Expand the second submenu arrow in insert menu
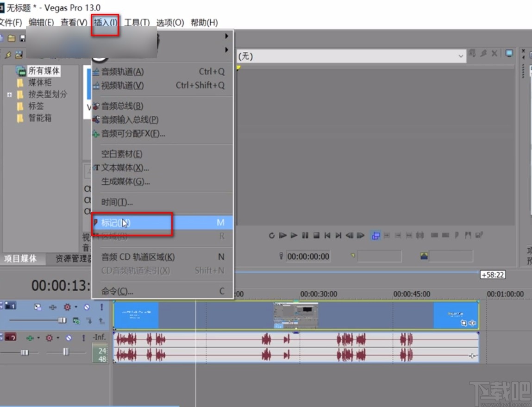This screenshot has width=532, height=407. pos(226,50)
